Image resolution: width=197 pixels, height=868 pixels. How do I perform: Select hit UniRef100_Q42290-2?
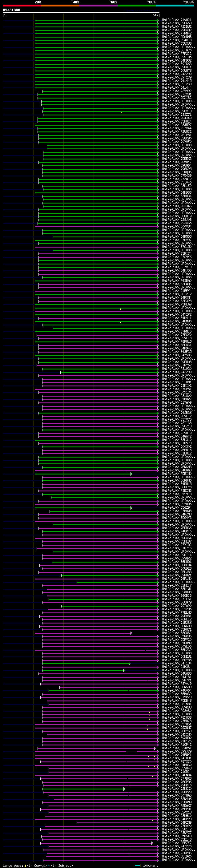[x=179, y=372]
